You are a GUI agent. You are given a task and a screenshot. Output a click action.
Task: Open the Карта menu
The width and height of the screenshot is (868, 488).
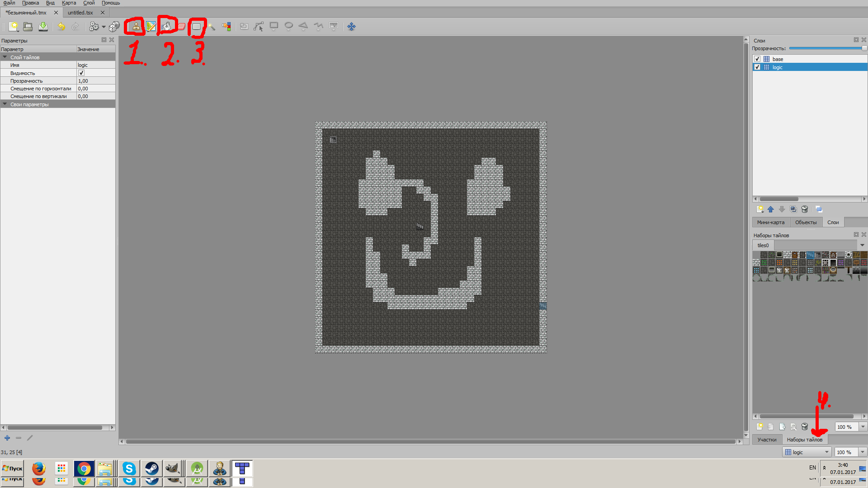point(69,3)
